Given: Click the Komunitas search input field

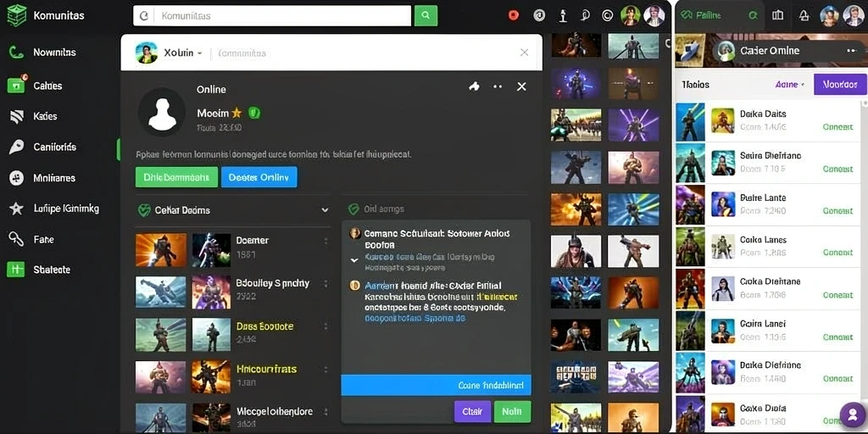Looking at the screenshot, I should tap(272, 15).
